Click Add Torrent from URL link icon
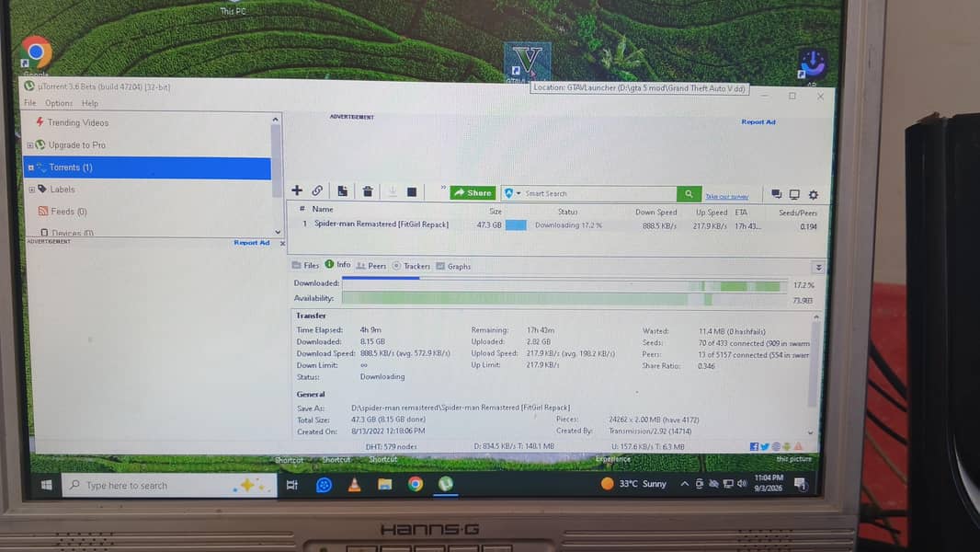This screenshot has height=552, width=980. tap(317, 190)
